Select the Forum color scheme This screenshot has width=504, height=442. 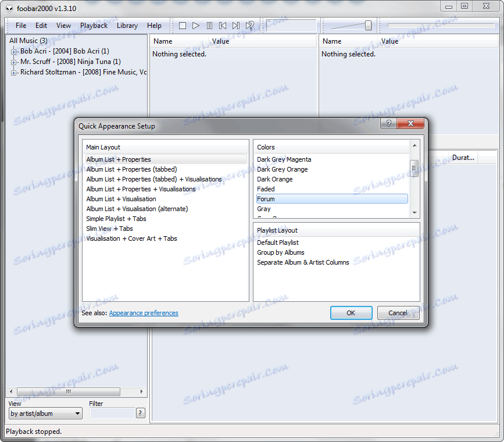(x=332, y=199)
